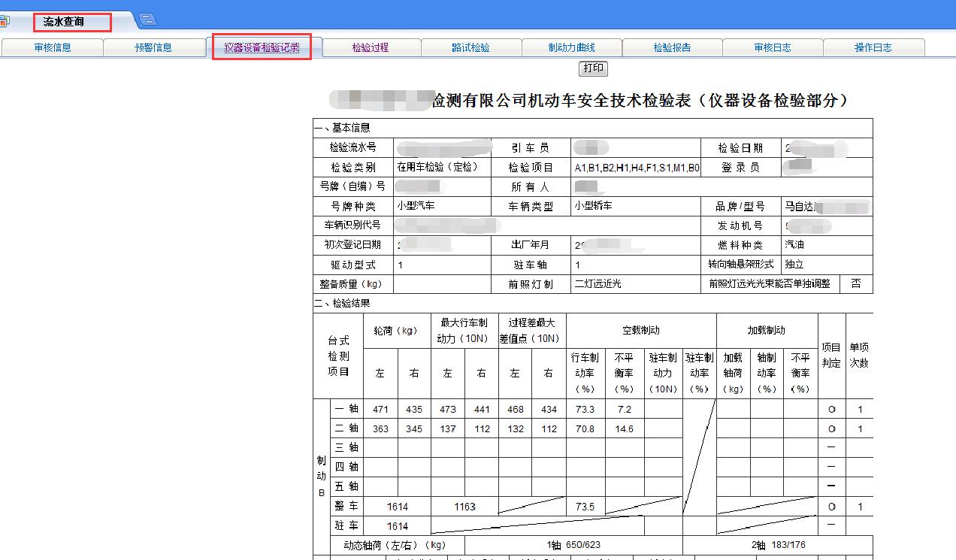
Task: Select the 二灯远近光 headlamp value
Action: coord(637,284)
